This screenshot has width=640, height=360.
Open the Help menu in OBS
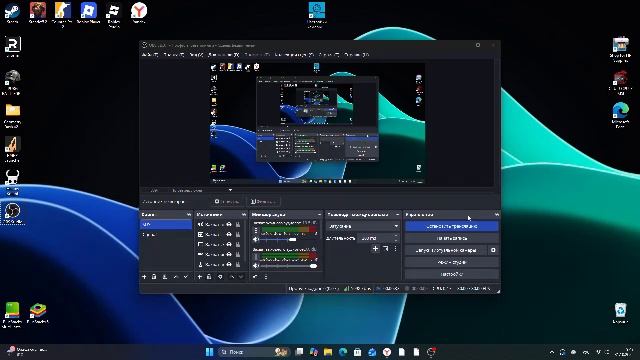[x=356, y=54]
